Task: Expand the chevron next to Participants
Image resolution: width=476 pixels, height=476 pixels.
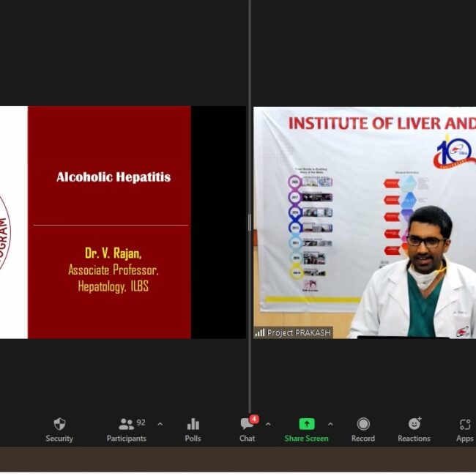Action: [160, 424]
